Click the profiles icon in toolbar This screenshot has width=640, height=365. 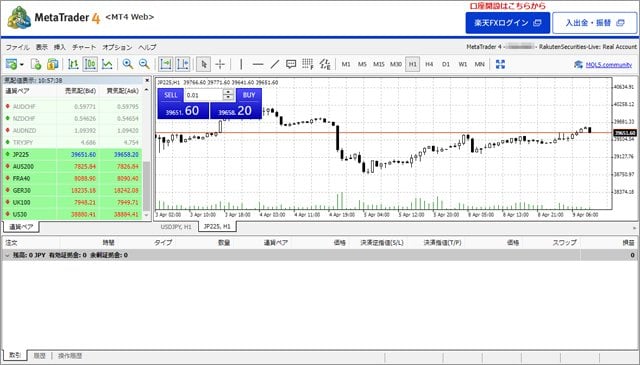[x=53, y=64]
